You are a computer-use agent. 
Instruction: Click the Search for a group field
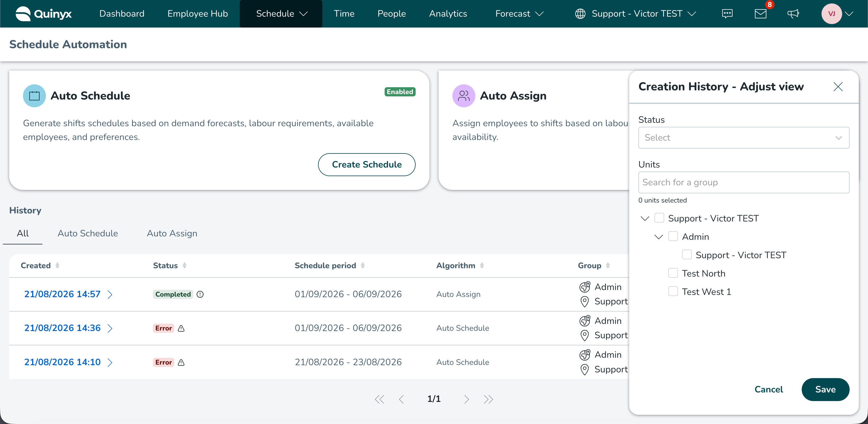(744, 182)
